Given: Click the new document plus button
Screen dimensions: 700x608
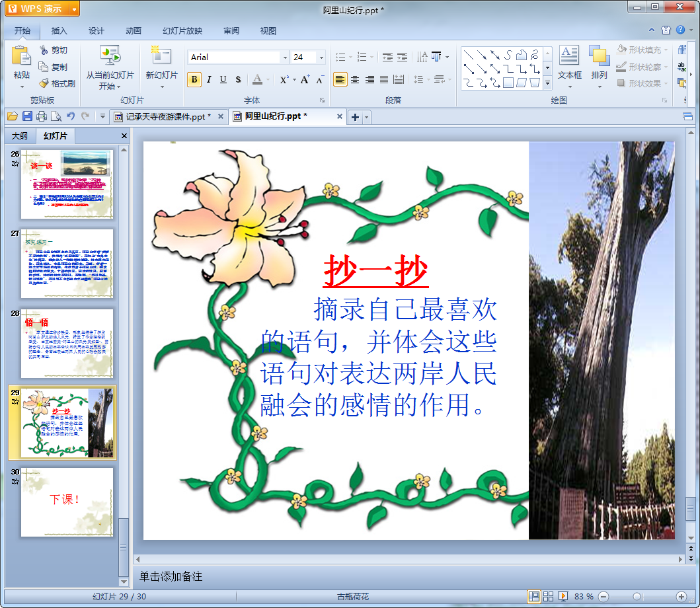Looking at the screenshot, I should coord(355,117).
